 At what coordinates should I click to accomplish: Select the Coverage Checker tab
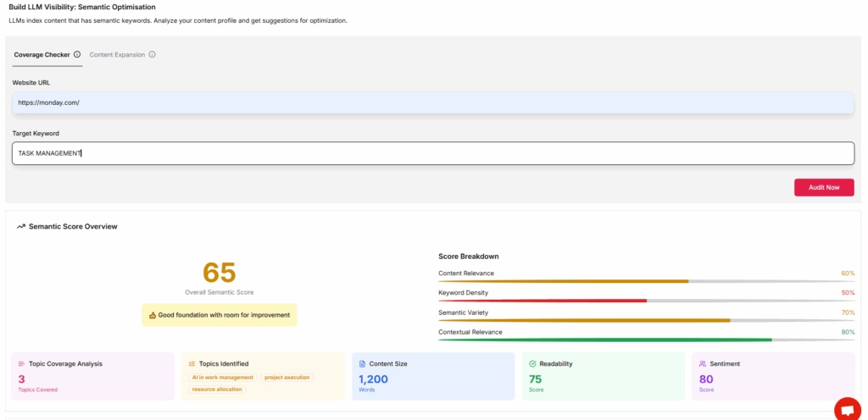click(42, 54)
